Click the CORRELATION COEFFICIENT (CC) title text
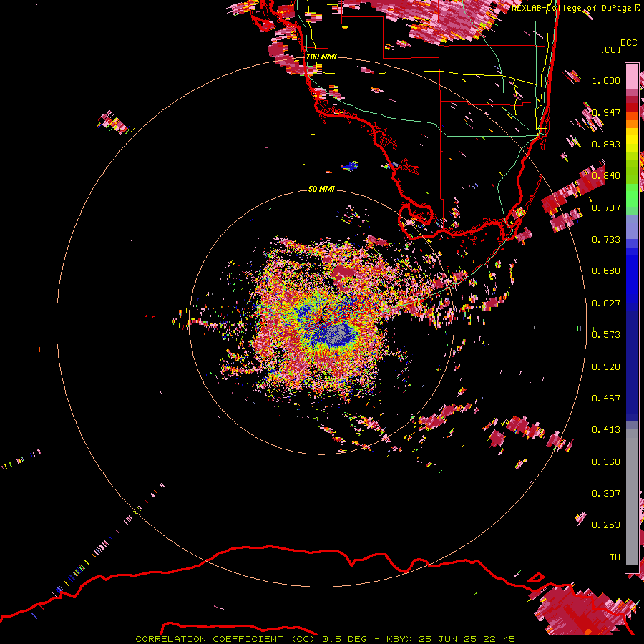The height and width of the screenshot is (644, 644). (225, 639)
